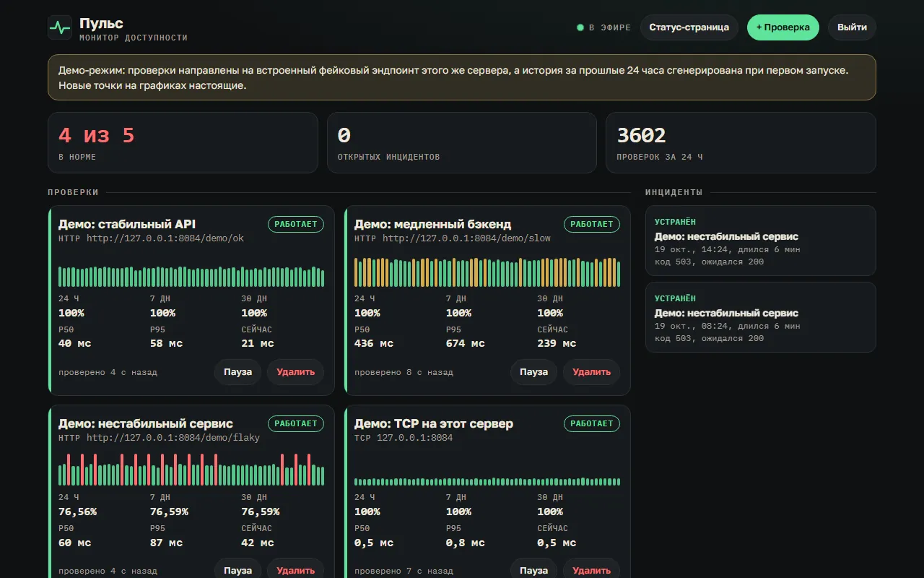Click the 4 из 5 в норме stat card
The height and width of the screenshot is (578, 924).
point(183,142)
